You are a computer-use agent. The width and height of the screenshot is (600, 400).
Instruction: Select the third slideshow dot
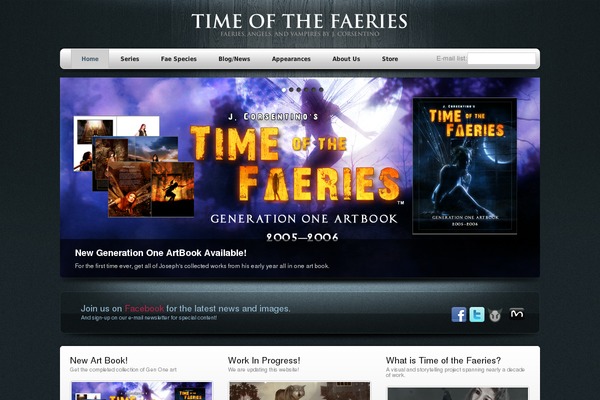tap(299, 90)
